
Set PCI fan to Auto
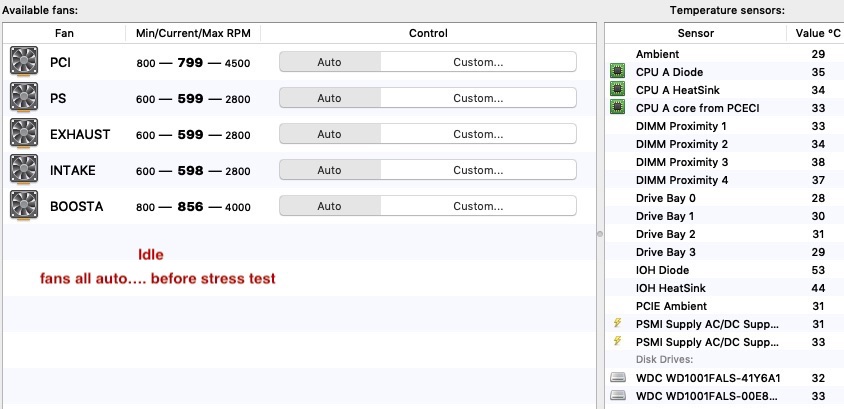click(x=329, y=62)
